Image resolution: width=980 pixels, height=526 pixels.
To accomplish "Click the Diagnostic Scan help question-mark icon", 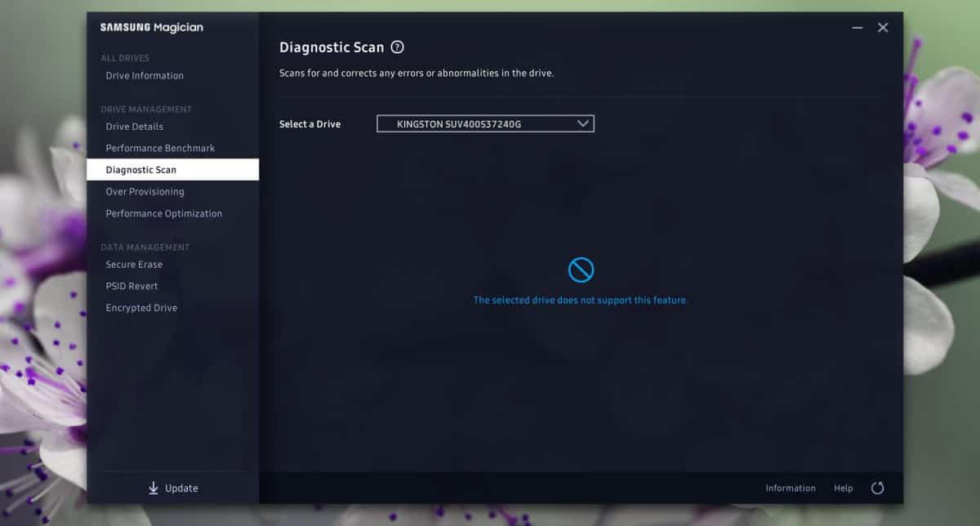I will pos(398,47).
